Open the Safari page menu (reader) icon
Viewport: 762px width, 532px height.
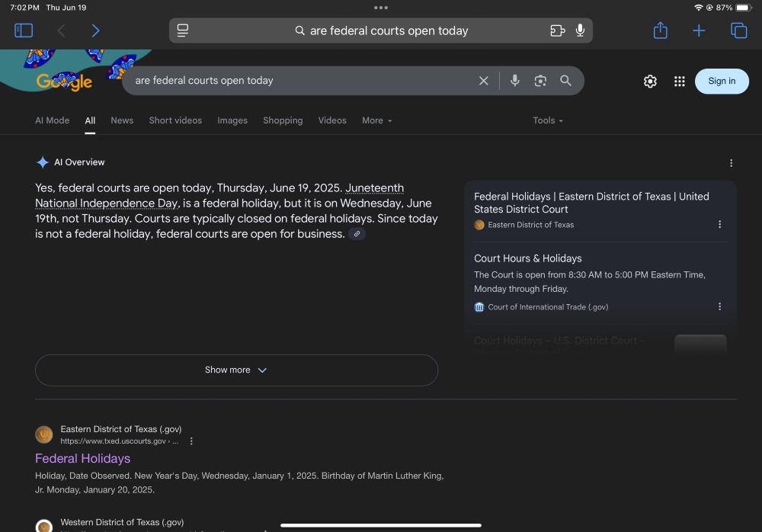coord(183,30)
